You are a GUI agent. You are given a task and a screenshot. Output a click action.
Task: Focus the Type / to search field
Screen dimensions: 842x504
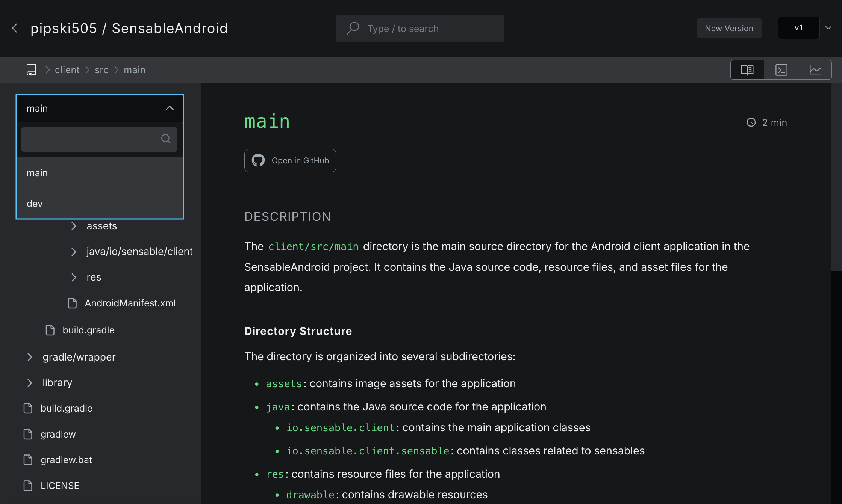420,29
